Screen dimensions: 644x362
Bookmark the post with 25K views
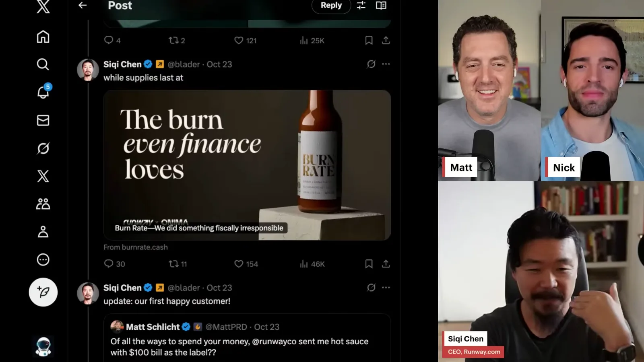coord(369,40)
